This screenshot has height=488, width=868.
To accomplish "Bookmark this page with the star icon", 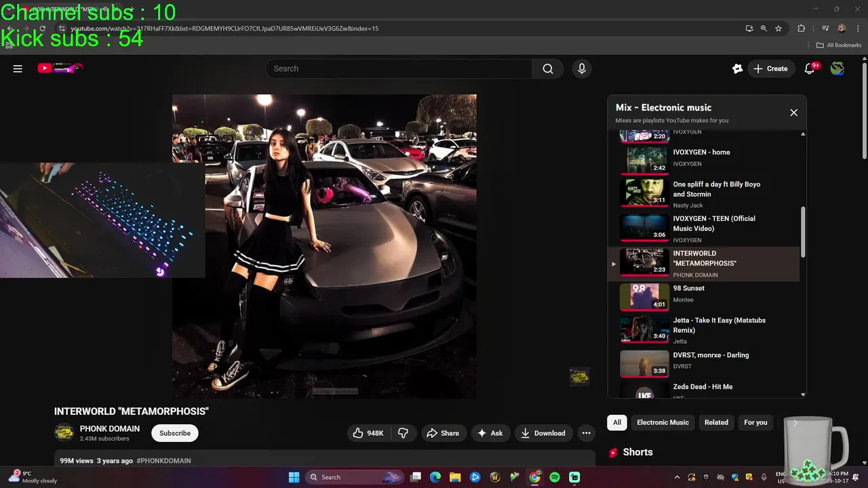I will pos(778,28).
